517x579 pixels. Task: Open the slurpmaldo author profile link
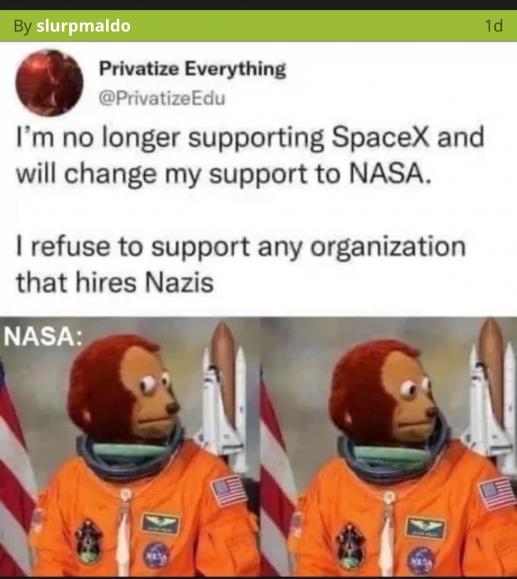pos(83,26)
